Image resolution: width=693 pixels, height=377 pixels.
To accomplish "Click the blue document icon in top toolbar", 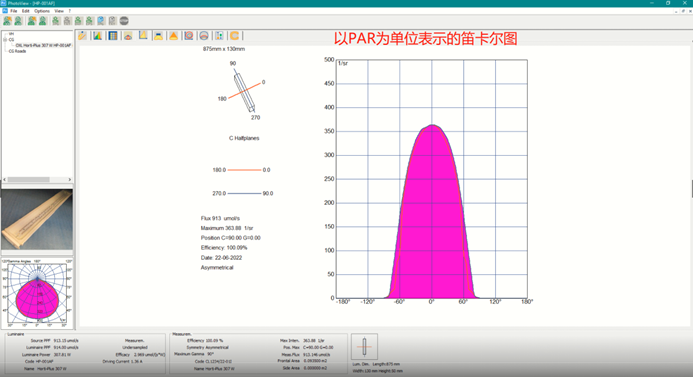I will point(101,21).
